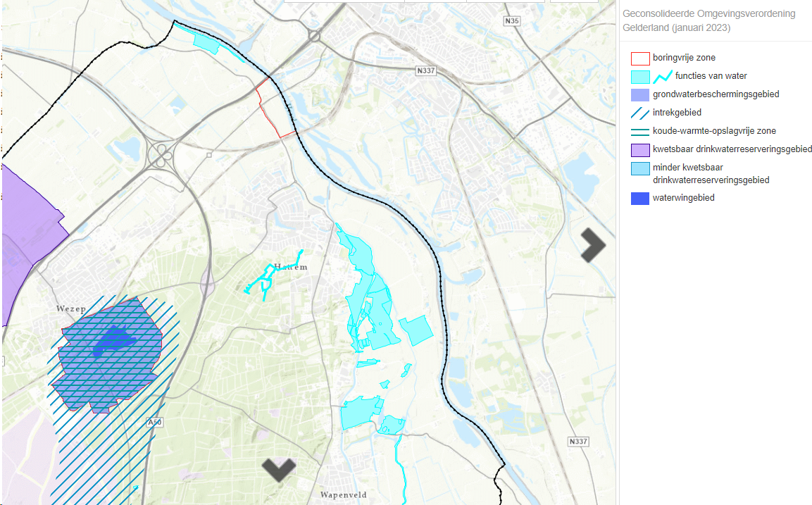Select the koude-warmte-opslagvrije zone line symbol
This screenshot has height=505, width=812.
[639, 131]
